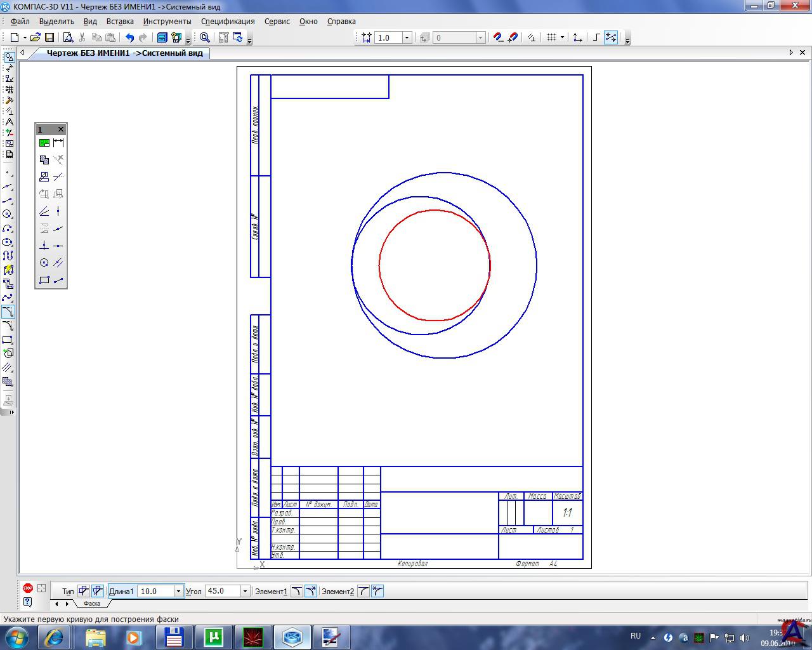Expand the Угол angle dropdown
This screenshot has height=650, width=812.
pyautogui.click(x=245, y=591)
